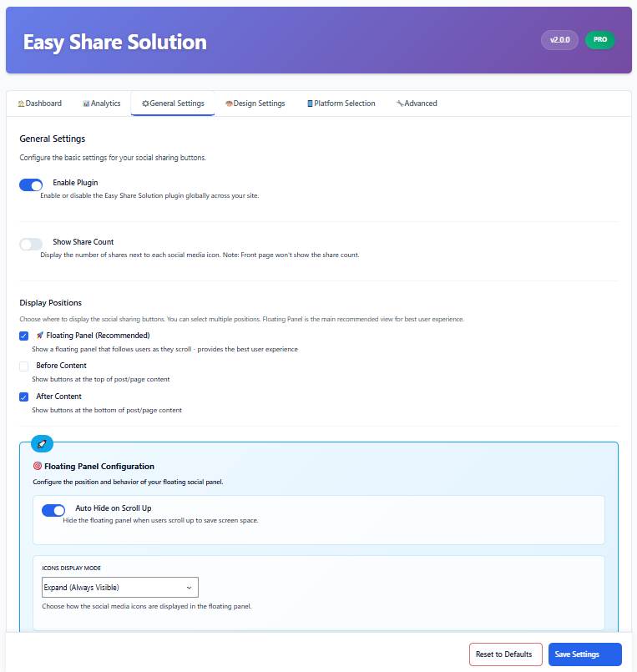Viewport: 637px width, 672px height.
Task: Turn on Show Share Count toggle
Action: pos(31,244)
